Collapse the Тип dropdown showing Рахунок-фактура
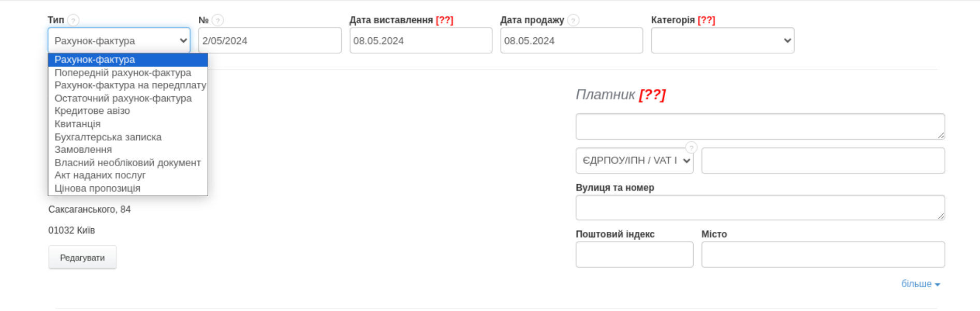This screenshot has height=311, width=980. [119, 41]
